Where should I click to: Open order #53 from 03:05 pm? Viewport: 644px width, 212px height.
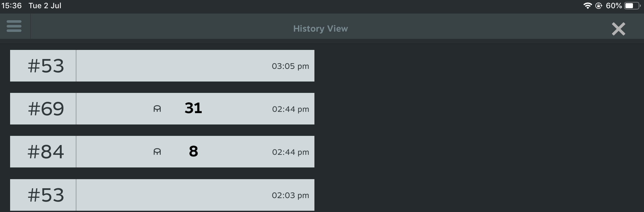pyautogui.click(x=162, y=66)
